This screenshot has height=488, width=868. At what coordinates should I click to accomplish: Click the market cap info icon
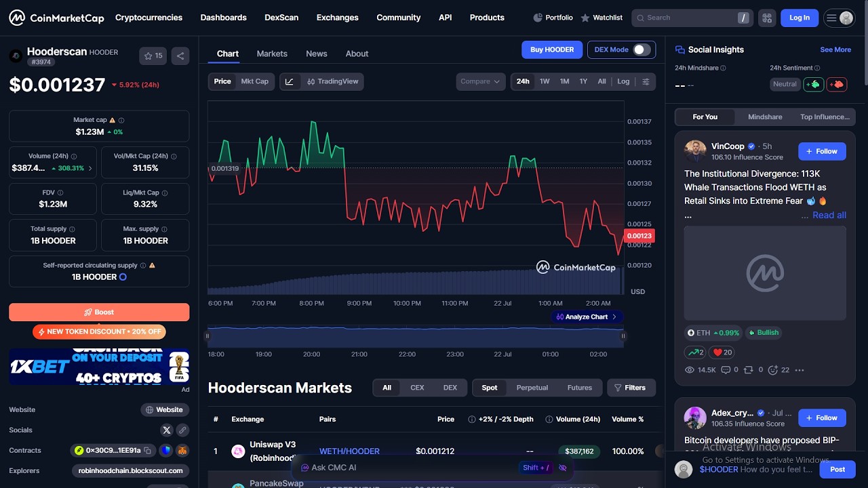[121, 120]
